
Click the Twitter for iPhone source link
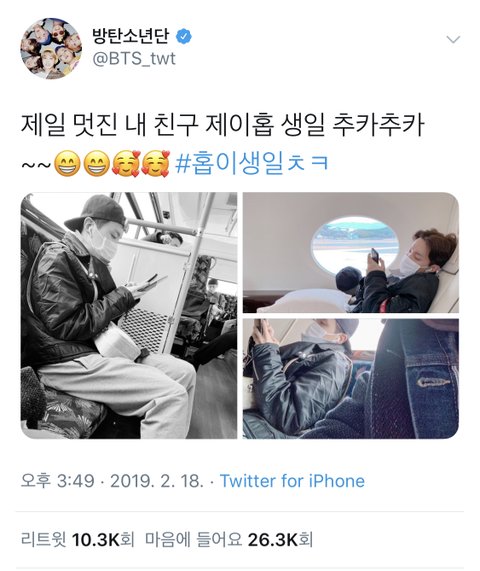(292, 481)
